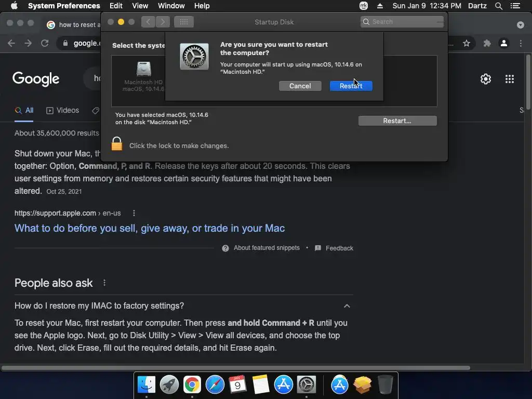Image resolution: width=532 pixels, height=399 pixels.
Task: Click the Google logo
Action: coord(36,79)
